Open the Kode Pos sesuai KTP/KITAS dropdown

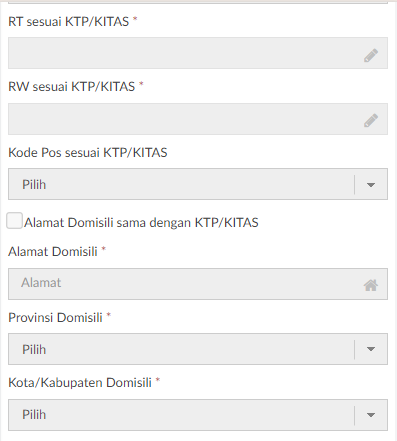(x=198, y=184)
